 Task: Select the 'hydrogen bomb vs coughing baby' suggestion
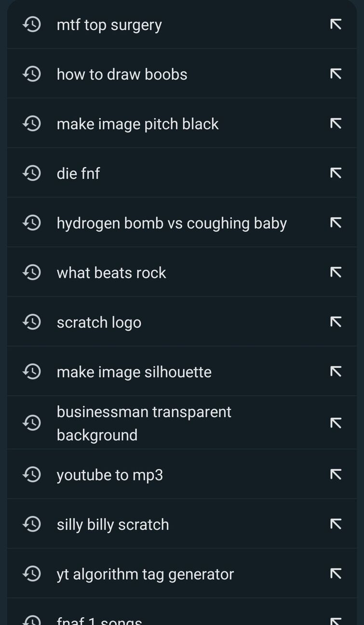182,222
